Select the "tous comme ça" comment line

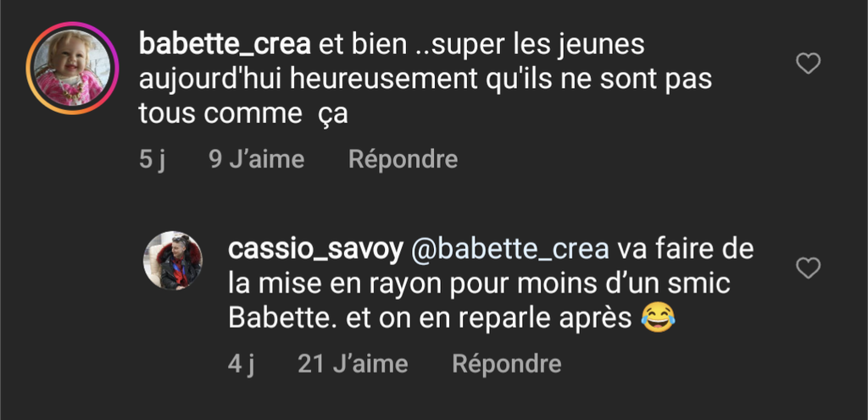tap(243, 114)
